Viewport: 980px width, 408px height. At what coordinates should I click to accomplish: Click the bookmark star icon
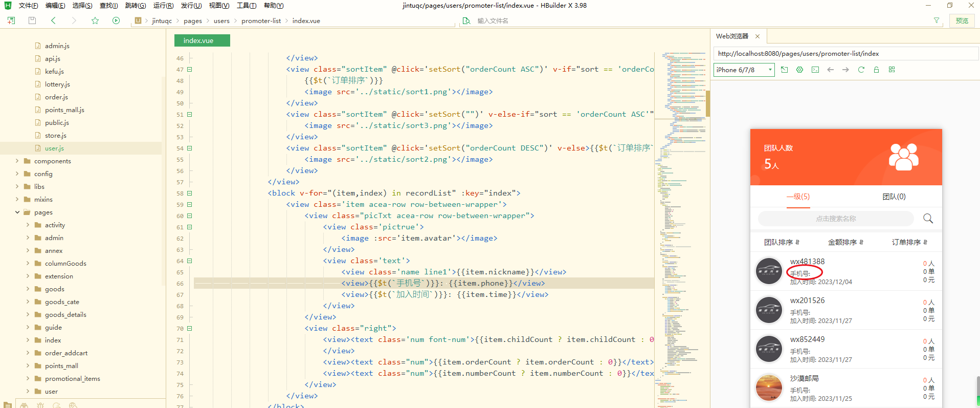tap(95, 20)
